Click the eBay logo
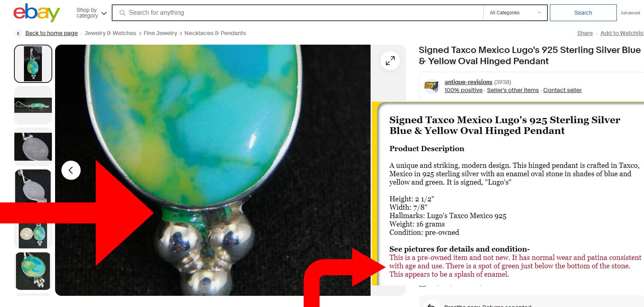 36,13
